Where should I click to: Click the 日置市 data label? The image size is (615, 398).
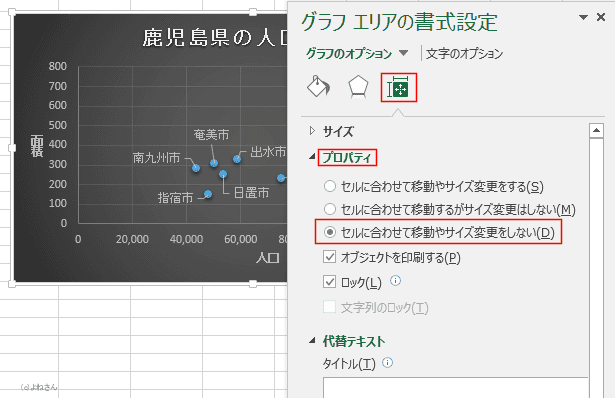(251, 193)
